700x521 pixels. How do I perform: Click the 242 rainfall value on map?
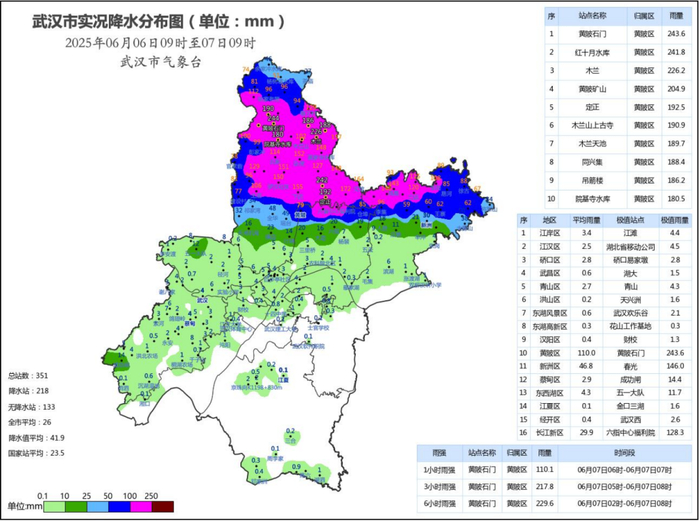point(322,180)
